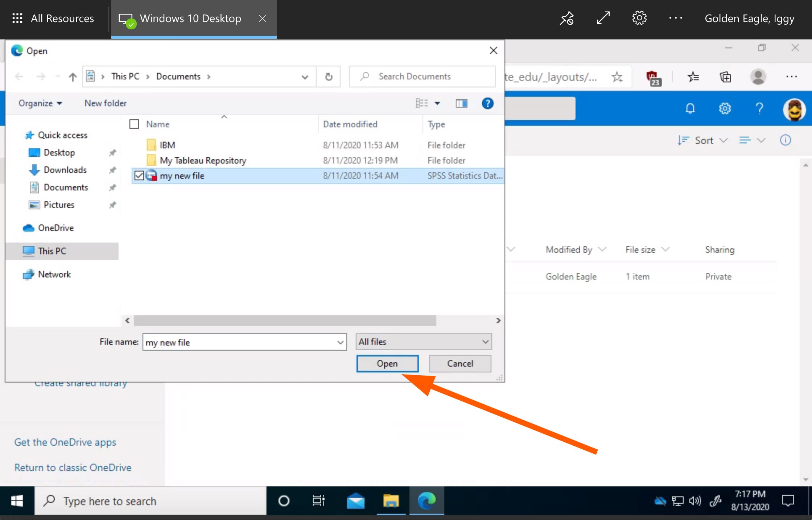Click the refresh icon in the address bar
Viewport: 812px width, 520px height.
[329, 77]
